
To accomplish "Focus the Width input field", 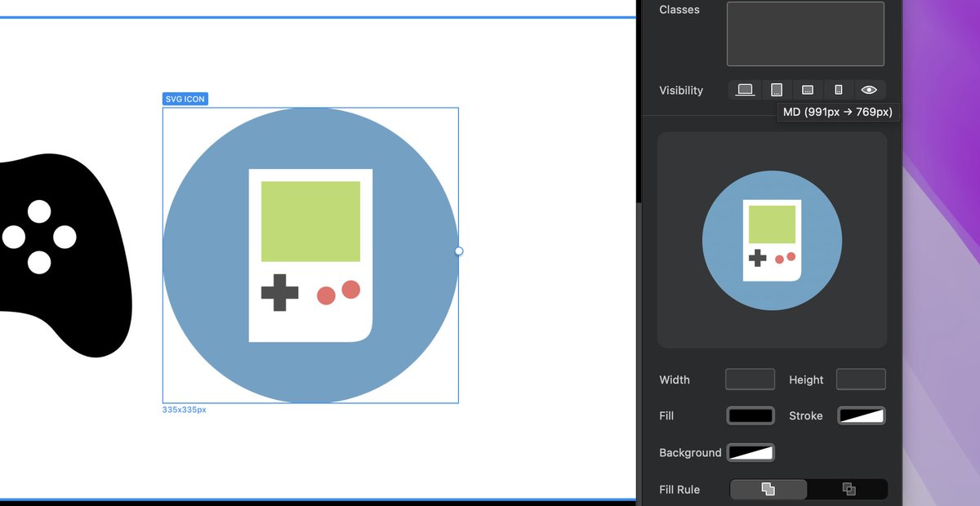I will pyautogui.click(x=750, y=379).
